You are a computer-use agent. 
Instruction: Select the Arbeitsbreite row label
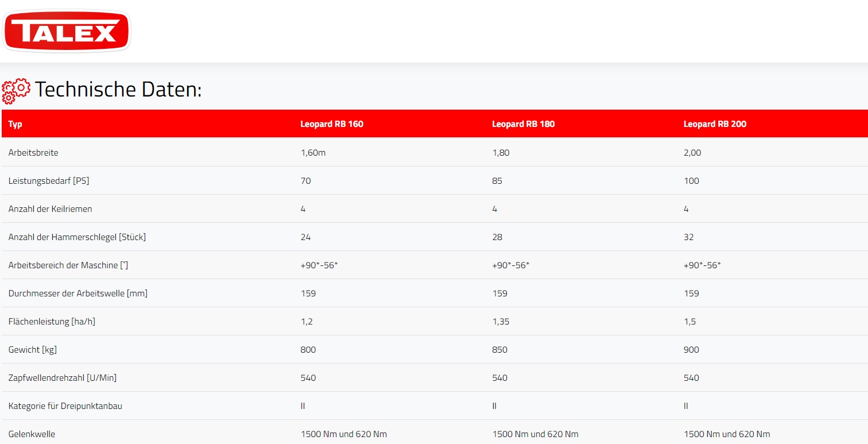[33, 153]
